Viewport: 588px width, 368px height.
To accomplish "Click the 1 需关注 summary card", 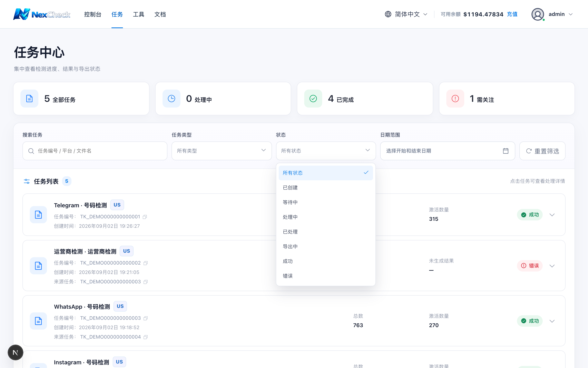I will tap(507, 99).
